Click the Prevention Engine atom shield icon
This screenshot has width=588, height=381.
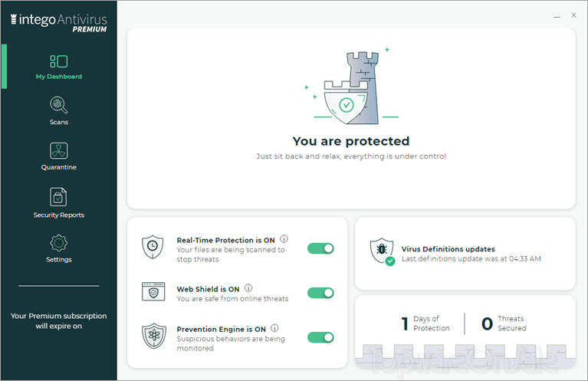click(154, 336)
